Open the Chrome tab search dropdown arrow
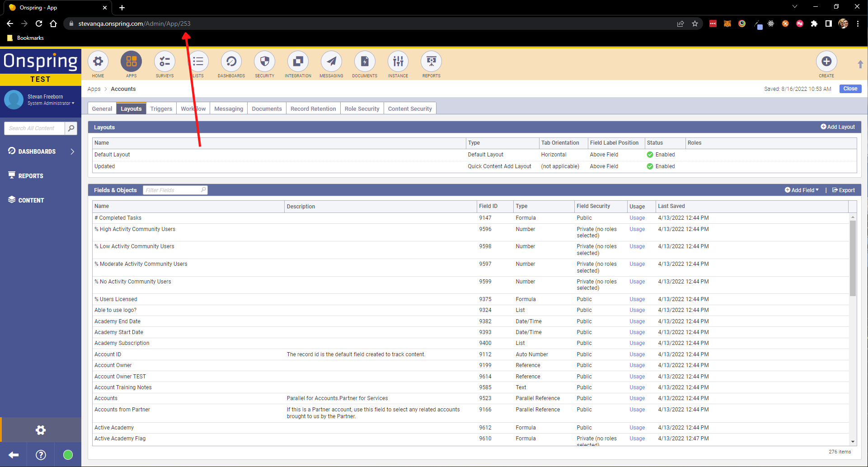Viewport: 868px width, 467px height. coord(794,7)
